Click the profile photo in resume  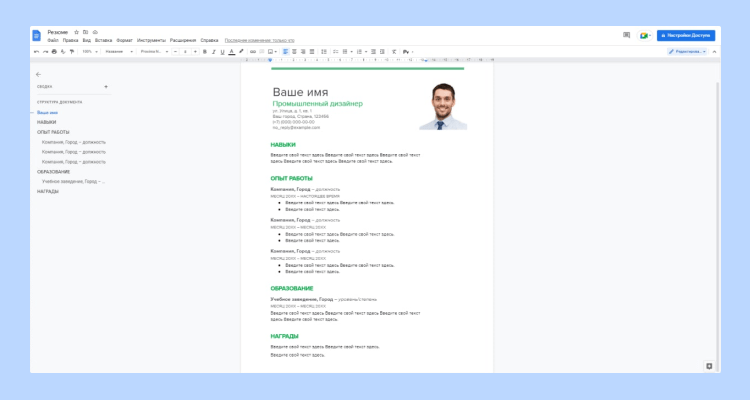click(x=443, y=106)
